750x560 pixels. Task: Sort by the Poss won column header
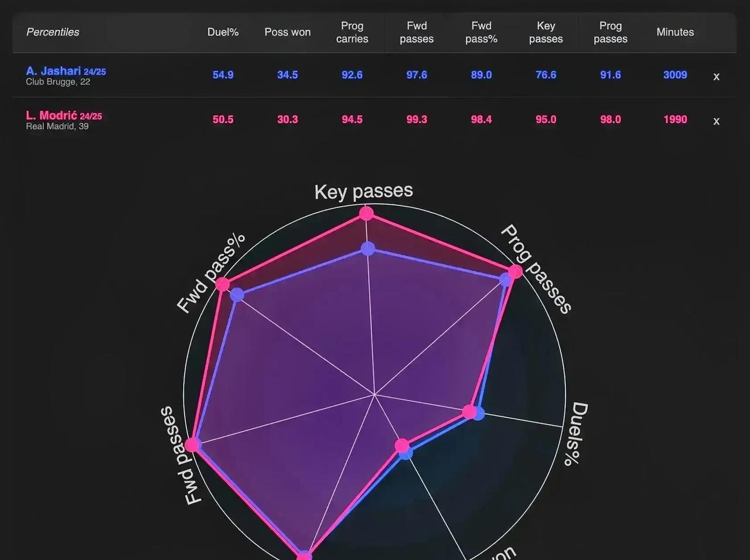[287, 32]
